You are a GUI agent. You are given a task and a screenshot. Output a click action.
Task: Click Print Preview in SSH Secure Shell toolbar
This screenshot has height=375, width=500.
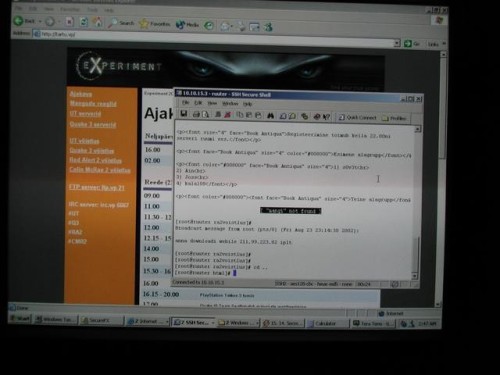[205, 115]
